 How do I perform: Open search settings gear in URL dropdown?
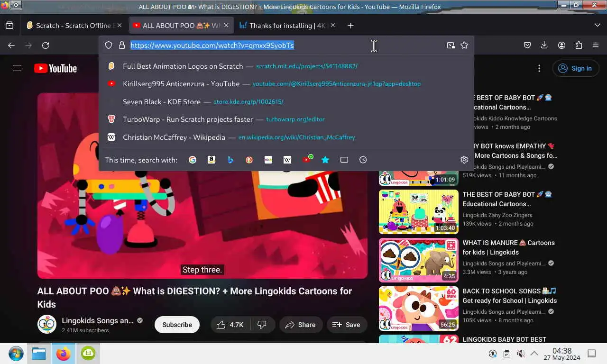[x=464, y=160]
